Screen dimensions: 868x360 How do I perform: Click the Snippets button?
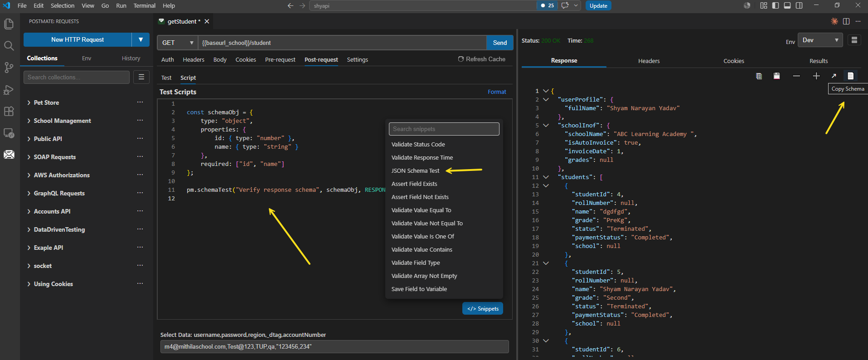pos(483,308)
